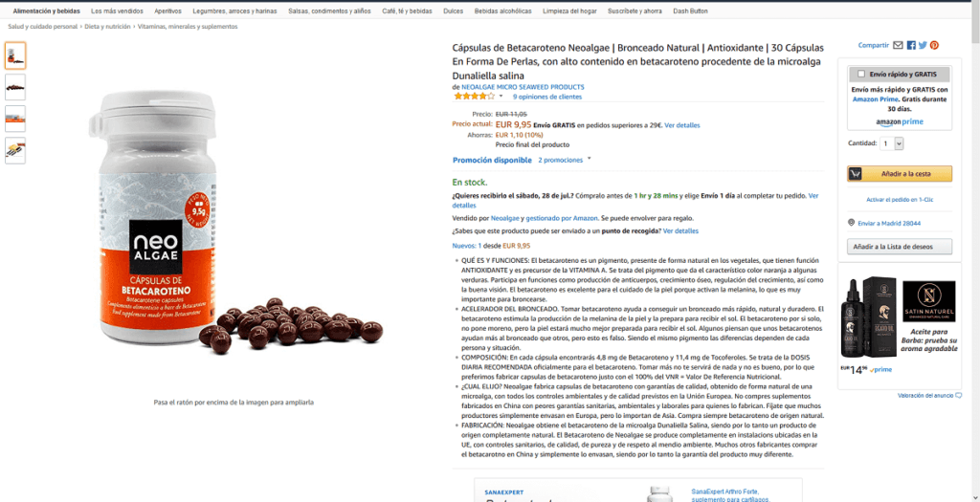Image resolution: width=980 pixels, height=502 pixels.
Task: Open 9 opiniones de clientes link
Action: coord(546,97)
